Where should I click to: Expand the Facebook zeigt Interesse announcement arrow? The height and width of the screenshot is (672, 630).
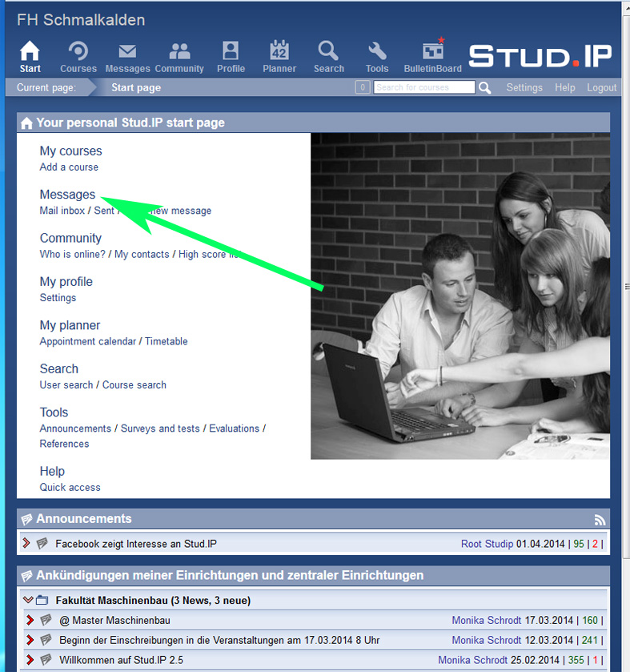pos(26,543)
